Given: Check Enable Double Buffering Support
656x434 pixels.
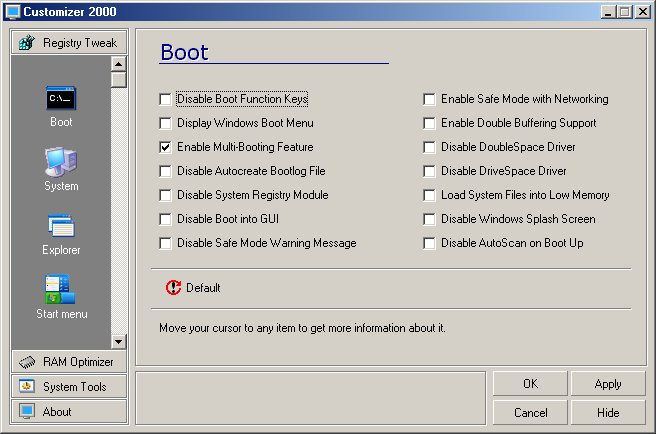Looking at the screenshot, I should (429, 123).
